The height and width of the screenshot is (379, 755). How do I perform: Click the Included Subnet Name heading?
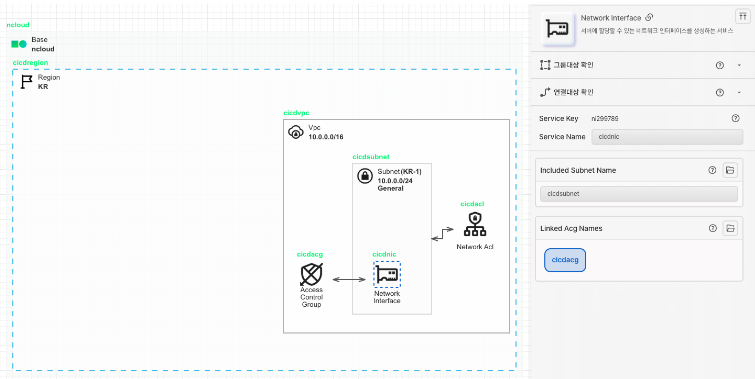click(578, 170)
